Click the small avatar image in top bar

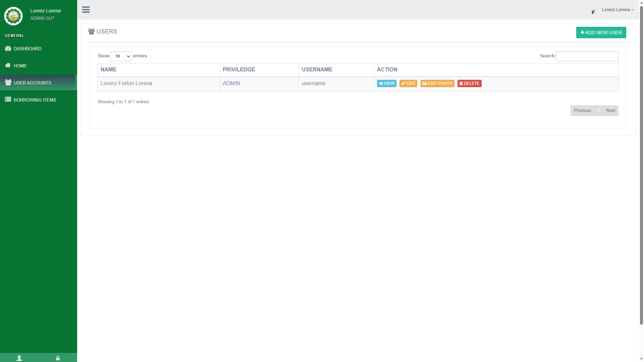593,11
